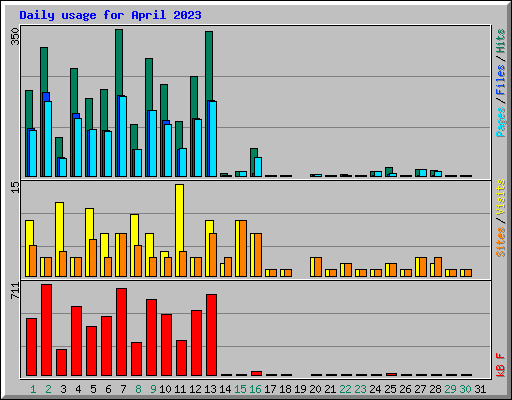
Task: Click day label 19 on the x-axis
Action: click(x=300, y=389)
